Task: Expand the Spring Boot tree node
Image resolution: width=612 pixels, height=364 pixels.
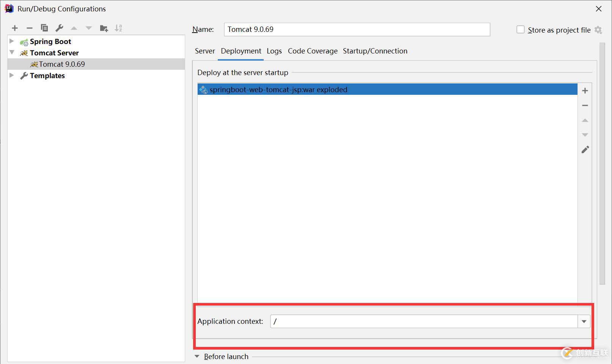Action: (12, 41)
